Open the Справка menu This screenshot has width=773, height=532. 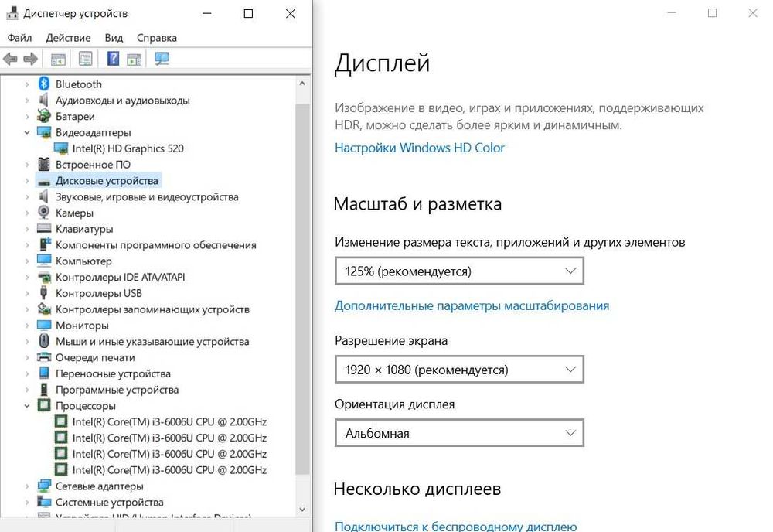click(x=157, y=38)
